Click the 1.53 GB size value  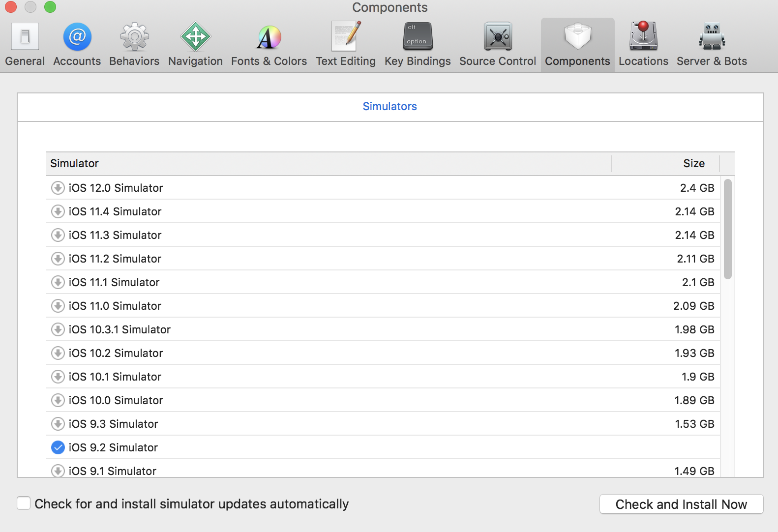pos(694,424)
